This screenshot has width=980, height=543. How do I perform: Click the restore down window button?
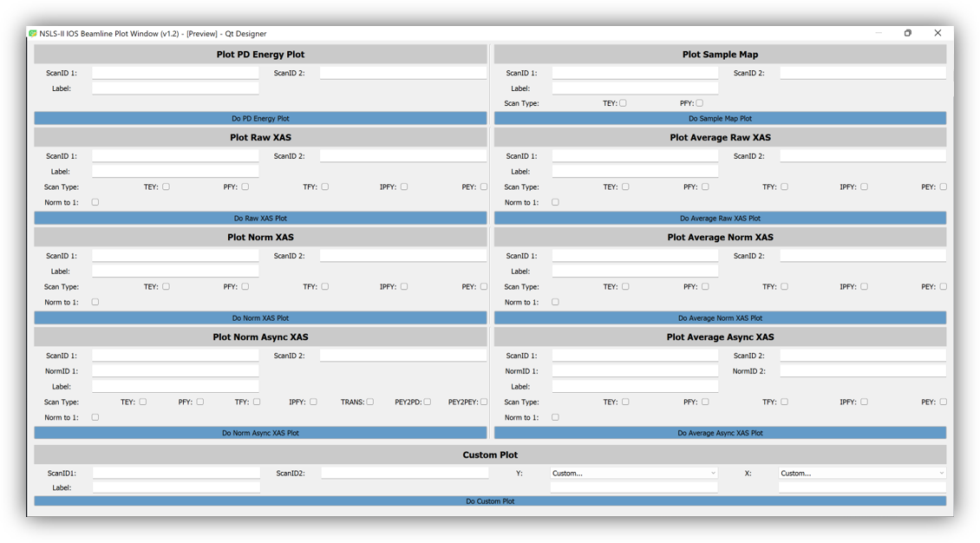[x=907, y=33]
